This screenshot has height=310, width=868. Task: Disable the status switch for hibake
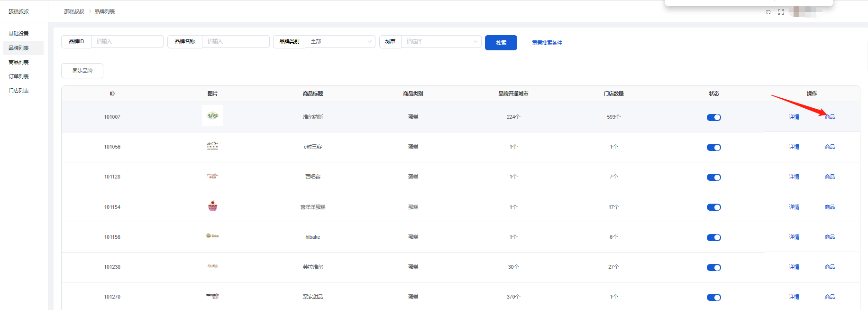[x=713, y=237]
